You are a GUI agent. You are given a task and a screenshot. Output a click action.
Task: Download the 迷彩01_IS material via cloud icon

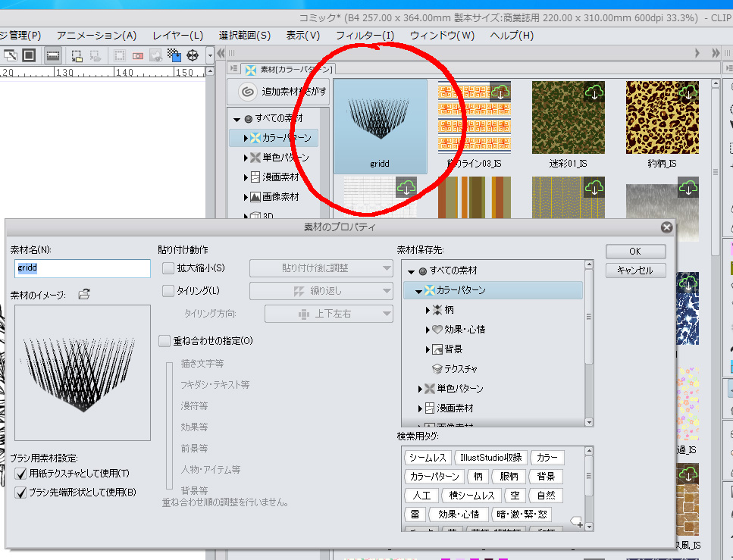595,93
